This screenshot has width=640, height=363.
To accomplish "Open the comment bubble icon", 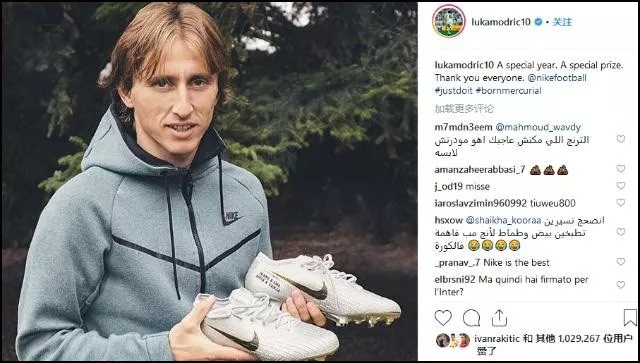I will (471, 318).
